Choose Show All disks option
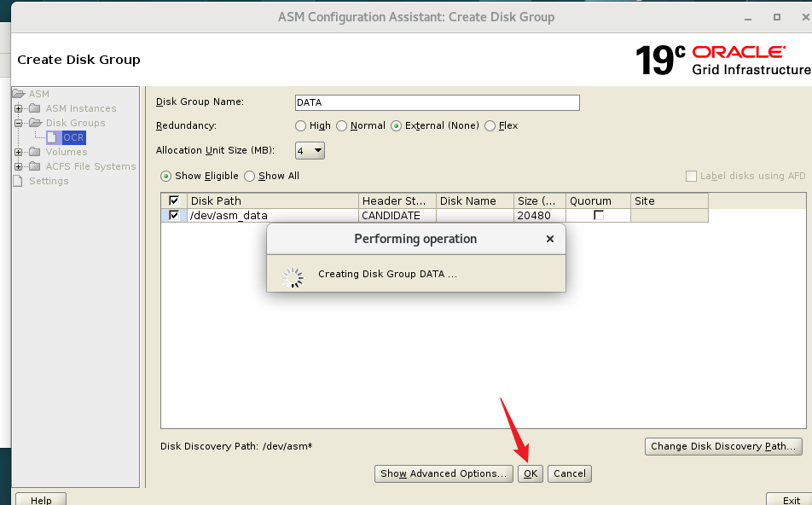The height and width of the screenshot is (505, 812). [250, 176]
